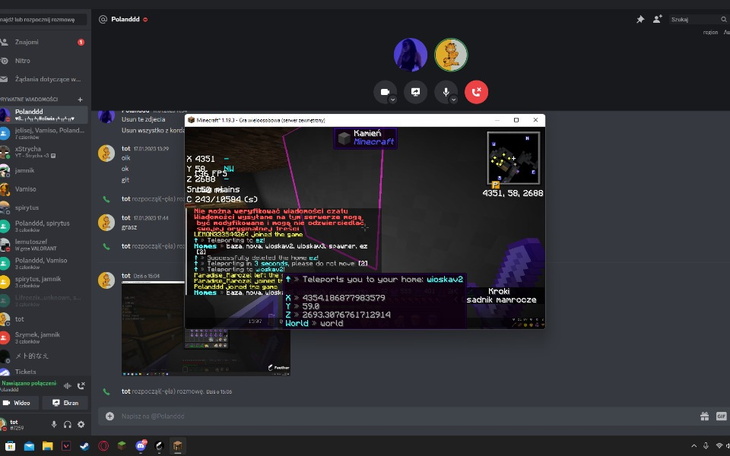Open Steam from the taskbar
730x456 pixels.
coord(82,446)
